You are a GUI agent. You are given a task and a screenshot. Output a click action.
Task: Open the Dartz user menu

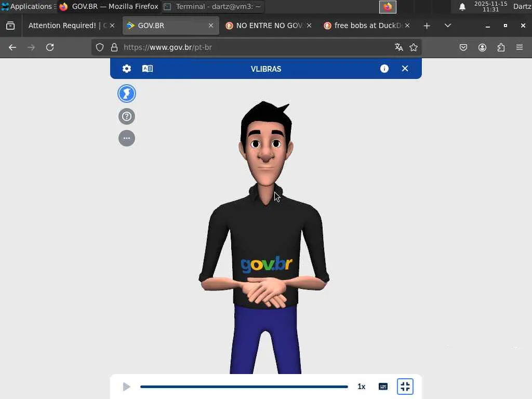523,6
